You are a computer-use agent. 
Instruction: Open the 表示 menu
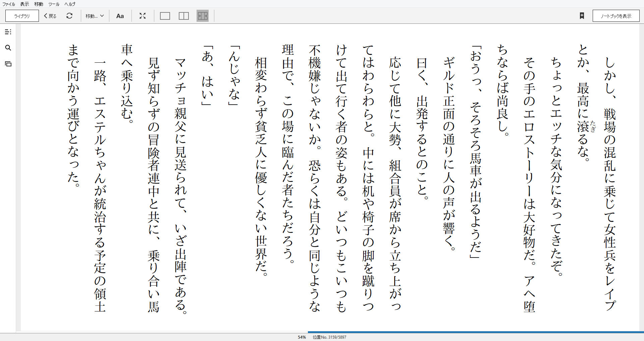(x=24, y=4)
